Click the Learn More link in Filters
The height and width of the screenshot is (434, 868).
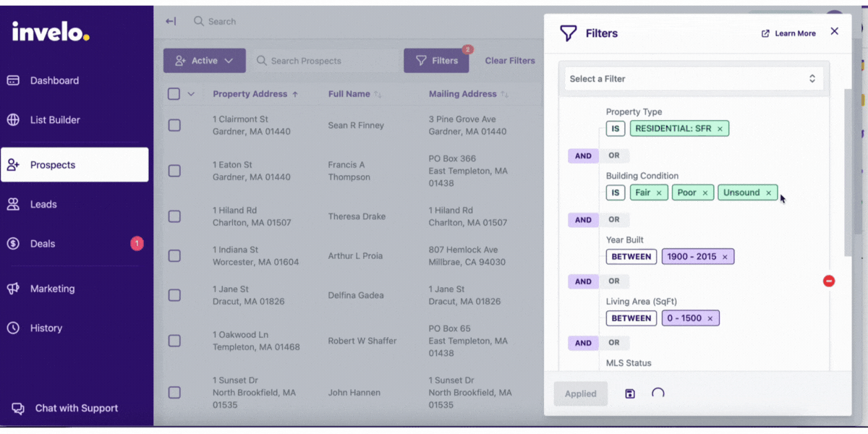(x=788, y=33)
